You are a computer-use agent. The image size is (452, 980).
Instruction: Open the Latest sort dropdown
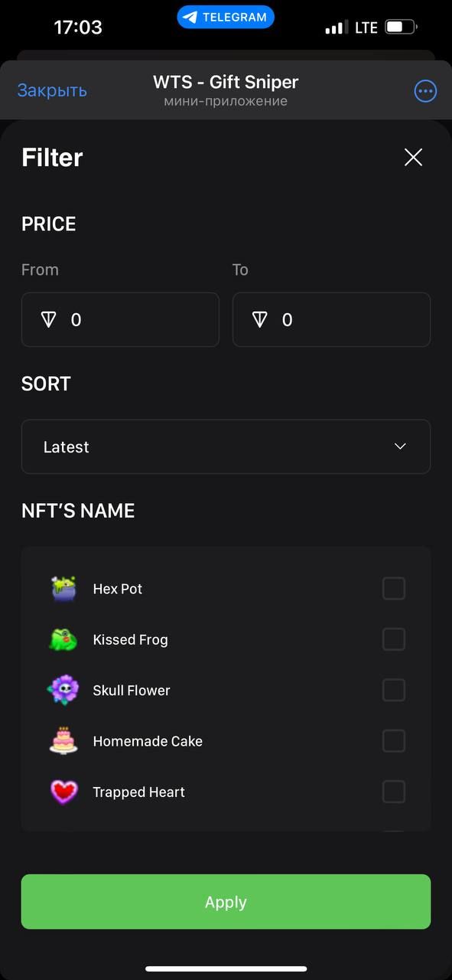tap(226, 446)
